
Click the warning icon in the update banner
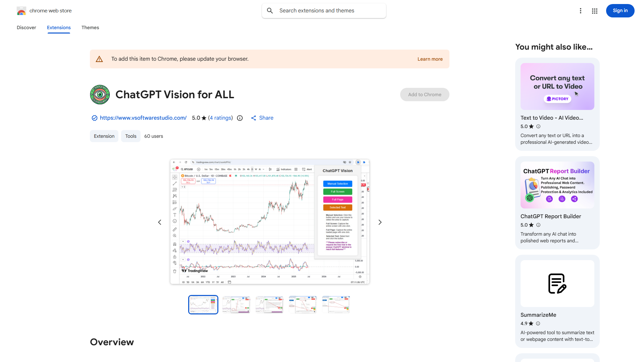click(x=99, y=59)
